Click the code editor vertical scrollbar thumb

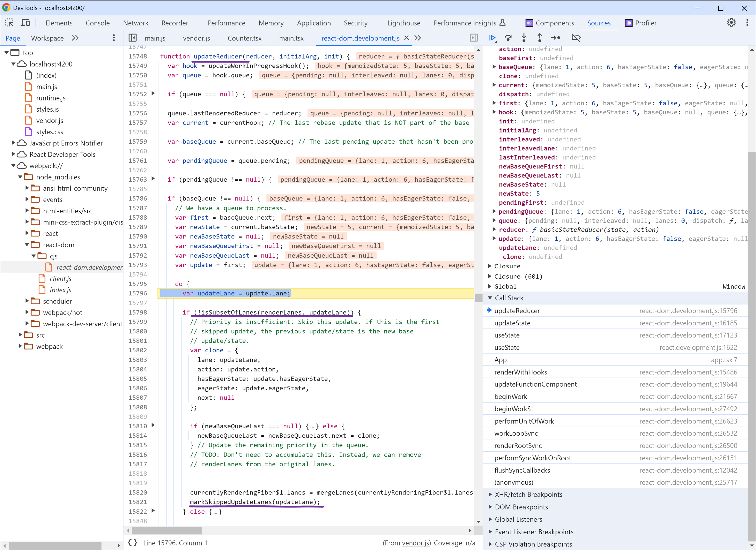(478, 298)
